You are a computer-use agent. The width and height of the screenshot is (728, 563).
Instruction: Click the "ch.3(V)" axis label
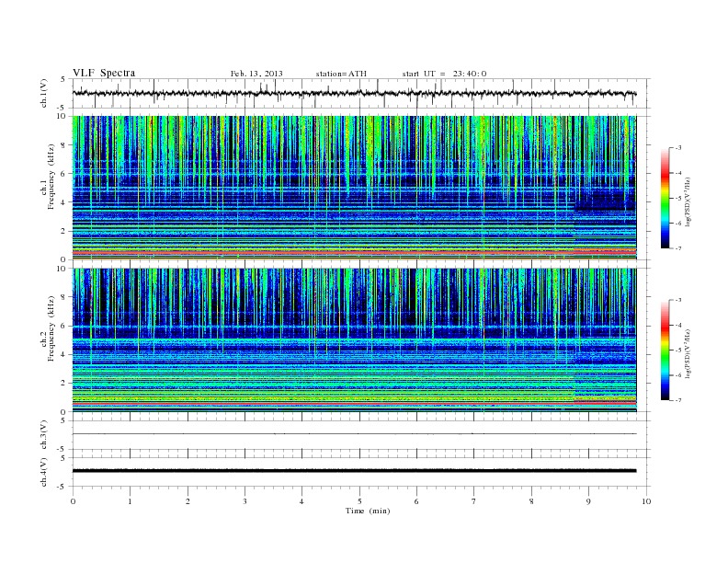44,435
